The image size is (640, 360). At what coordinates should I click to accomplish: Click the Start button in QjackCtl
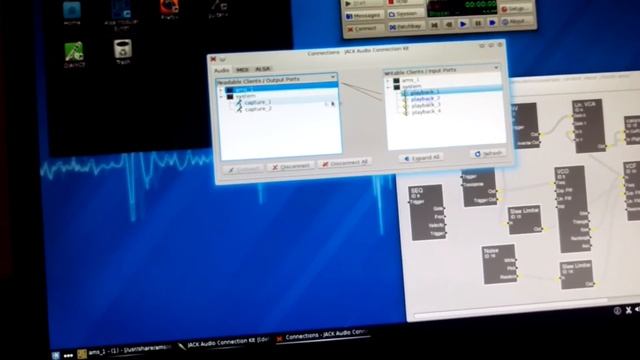363,4
